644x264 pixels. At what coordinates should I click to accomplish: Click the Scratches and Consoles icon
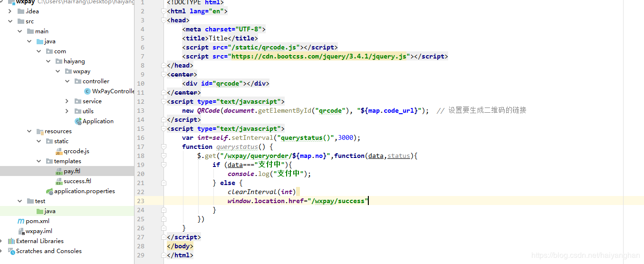pyautogui.click(x=11, y=251)
